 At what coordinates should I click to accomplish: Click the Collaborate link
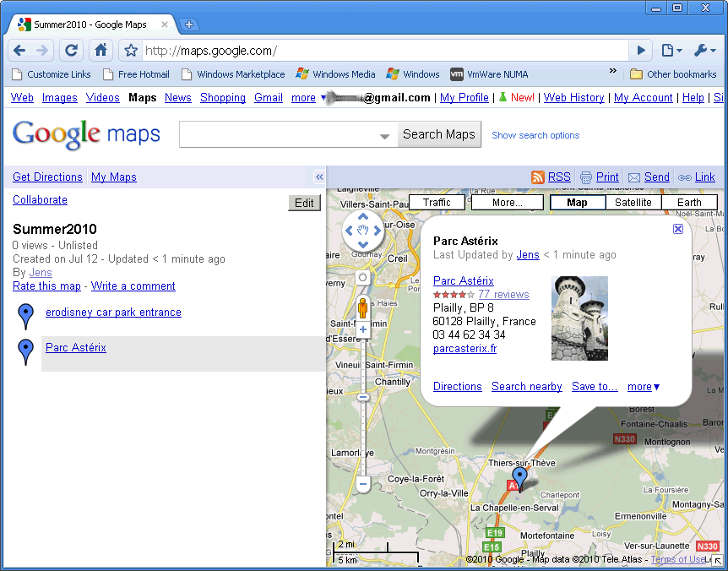pos(40,199)
